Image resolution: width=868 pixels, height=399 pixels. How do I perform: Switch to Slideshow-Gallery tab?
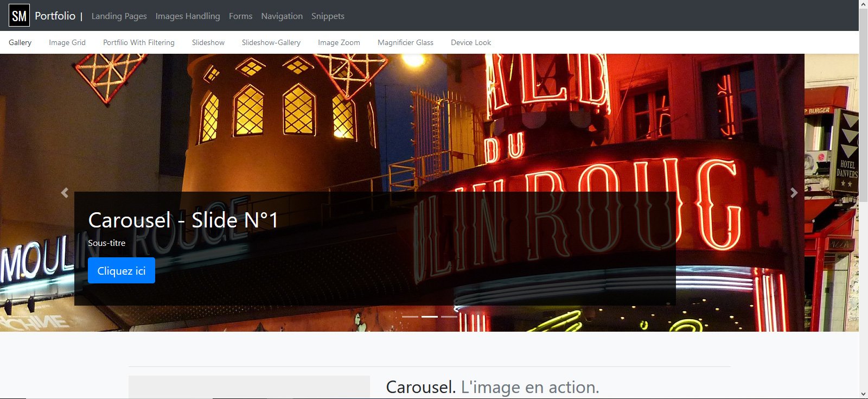point(271,42)
